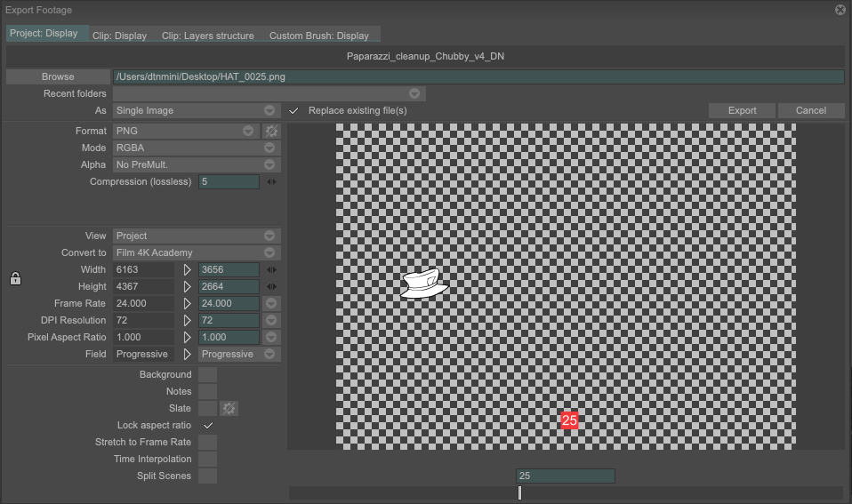Open export Frame Rate preset dropdown
852x504 pixels.
coord(271,304)
